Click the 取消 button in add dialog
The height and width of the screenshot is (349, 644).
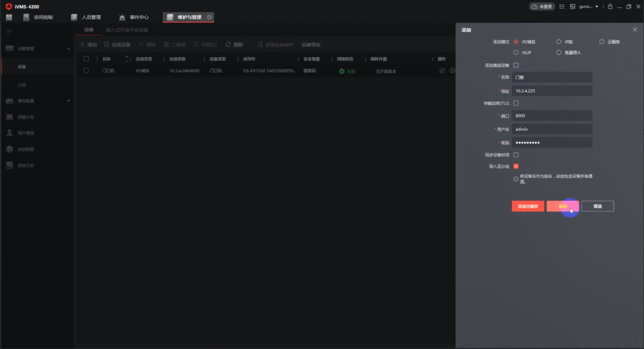tap(597, 206)
